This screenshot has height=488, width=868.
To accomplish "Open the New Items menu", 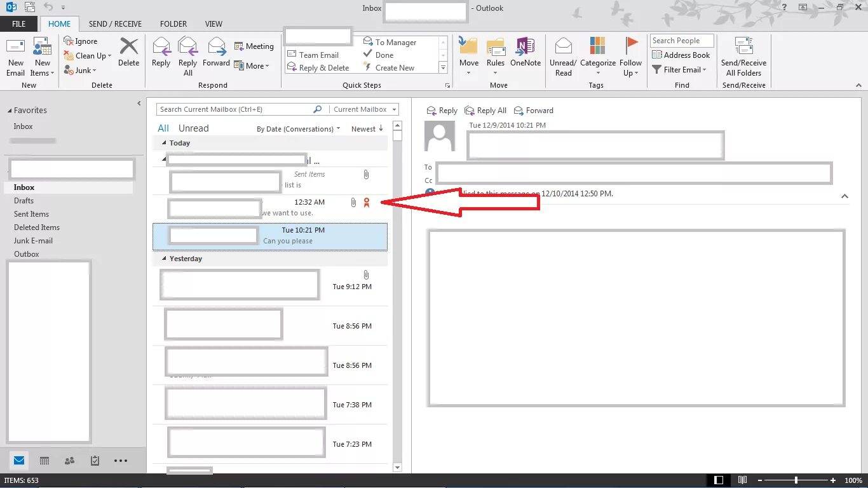I will pos(43,57).
